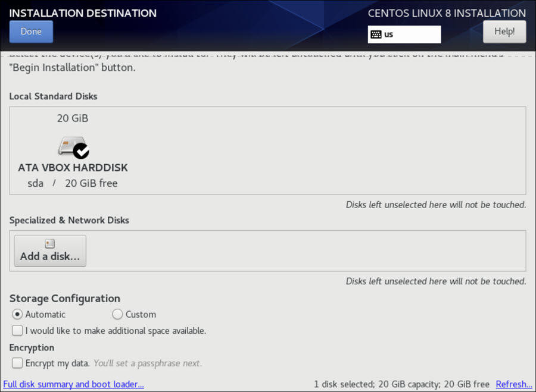Check 'I would like to make additional space available'
The height and width of the screenshot is (392, 536).
pos(17,330)
